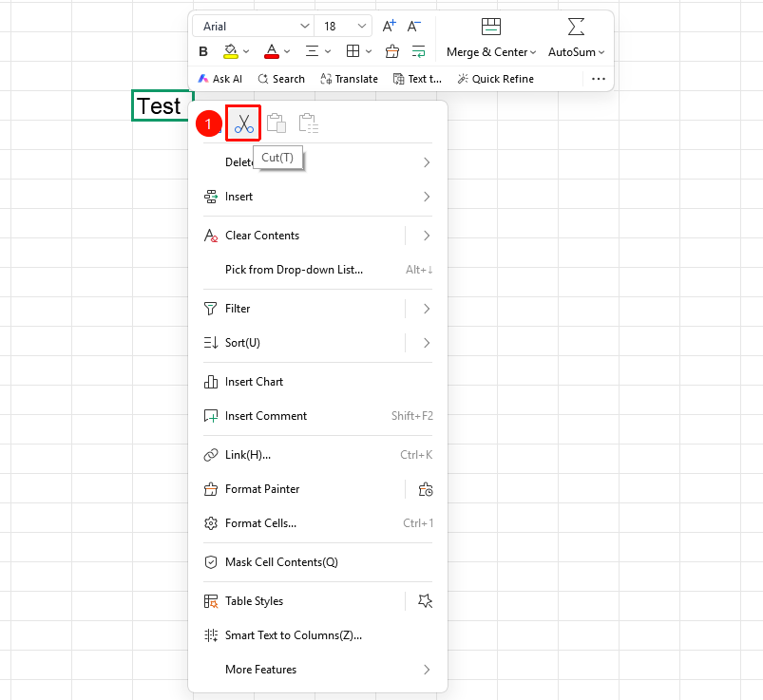
Task: Click the Merge & Center icon
Action: [x=491, y=27]
